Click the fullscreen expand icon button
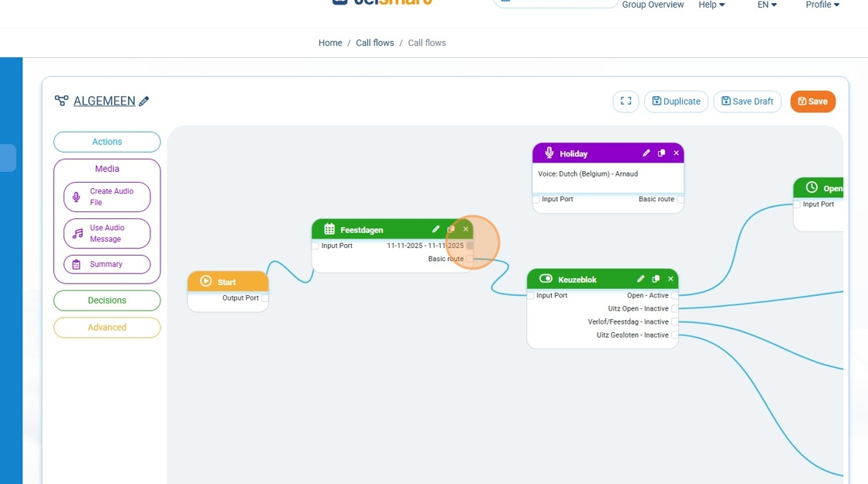Image resolution: width=868 pixels, height=484 pixels. [x=625, y=101]
